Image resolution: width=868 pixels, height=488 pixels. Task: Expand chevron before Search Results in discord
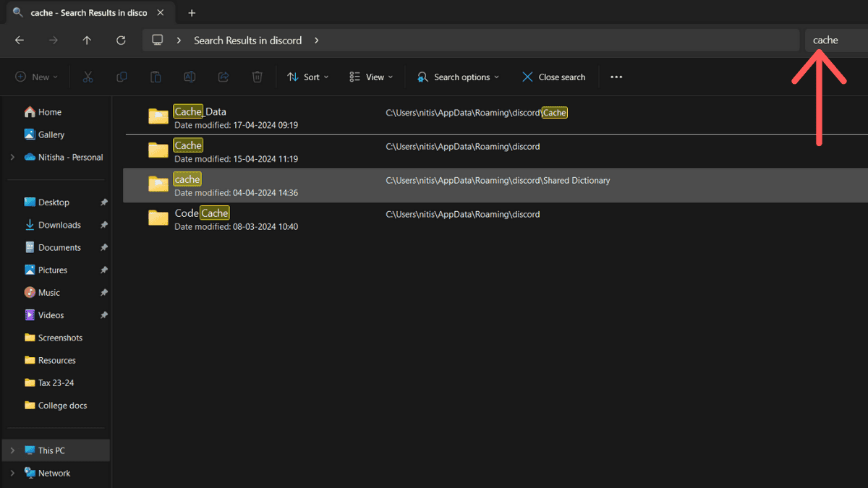(x=179, y=40)
